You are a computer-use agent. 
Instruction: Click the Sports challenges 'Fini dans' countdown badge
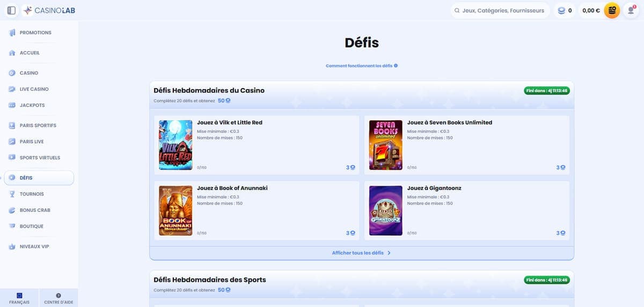pos(547,280)
